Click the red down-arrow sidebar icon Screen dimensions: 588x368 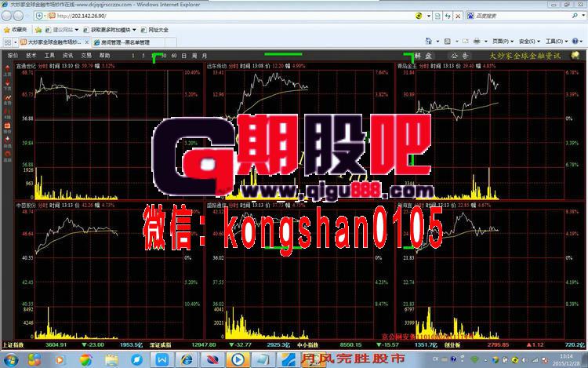[7, 85]
